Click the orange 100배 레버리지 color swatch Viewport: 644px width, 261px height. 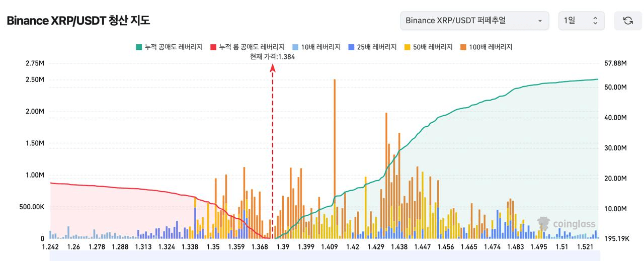(x=463, y=47)
